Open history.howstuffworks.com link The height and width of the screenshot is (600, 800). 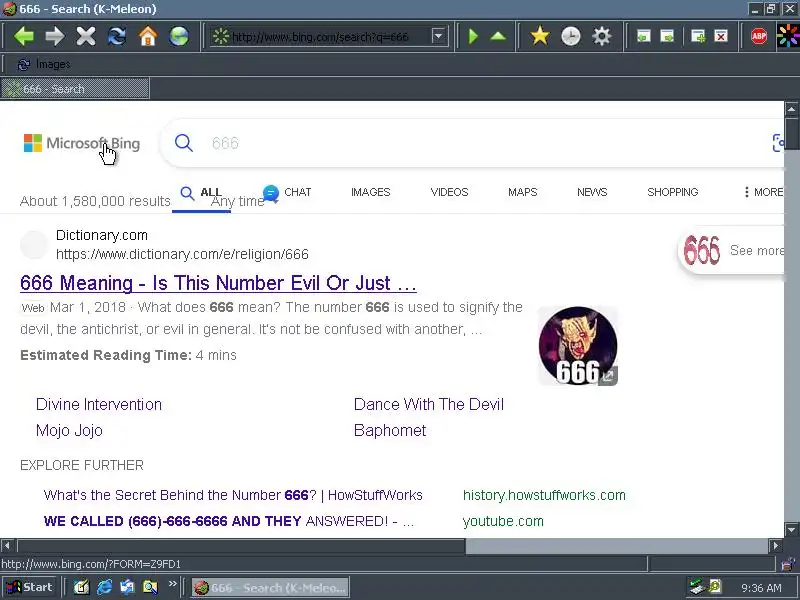point(544,495)
